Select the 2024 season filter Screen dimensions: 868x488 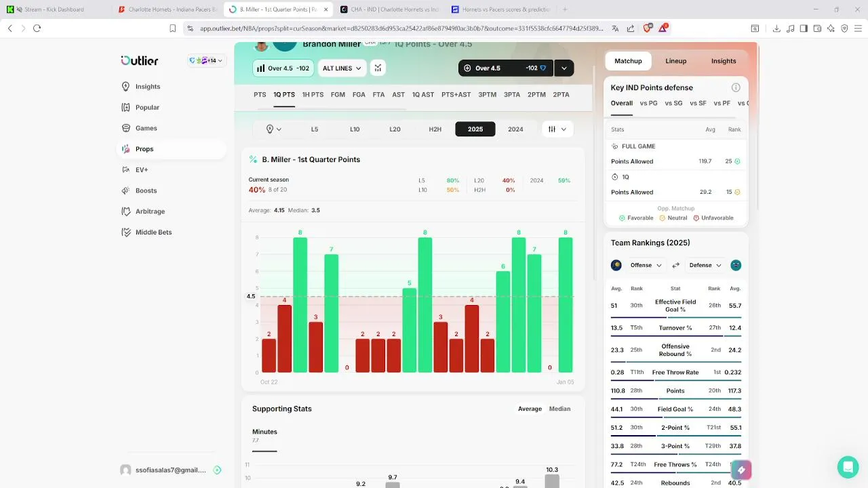(515, 129)
